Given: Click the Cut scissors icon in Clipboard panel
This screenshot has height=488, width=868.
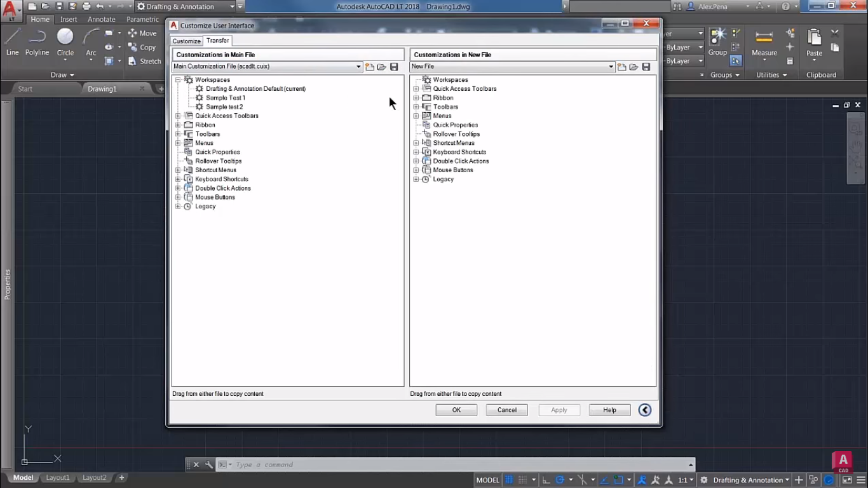Looking at the screenshot, I should pos(835,33).
